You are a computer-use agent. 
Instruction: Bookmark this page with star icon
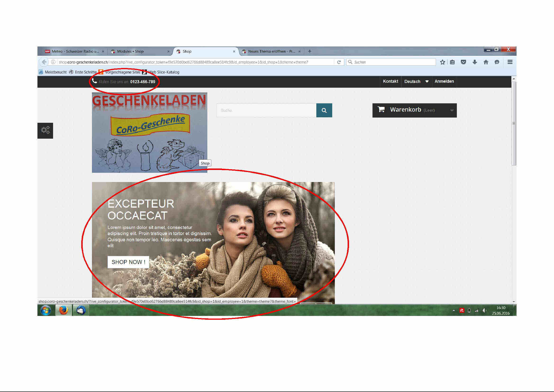442,62
